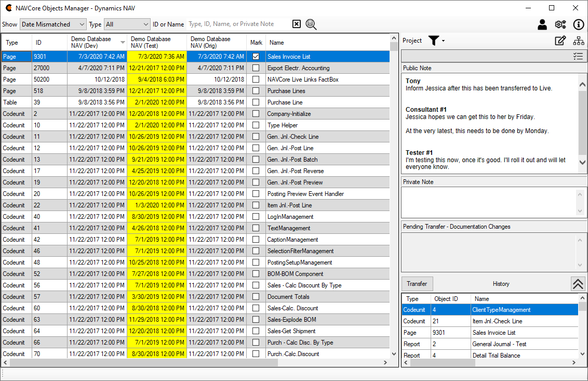Check Mark box for Export Electr. Accounting
Viewport: 588px width, 381px height.
tap(256, 68)
